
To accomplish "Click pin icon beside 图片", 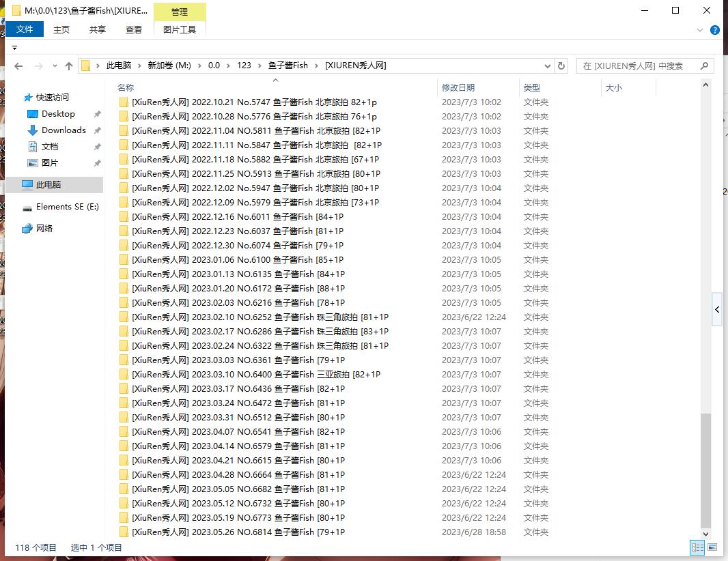I will tap(98, 163).
